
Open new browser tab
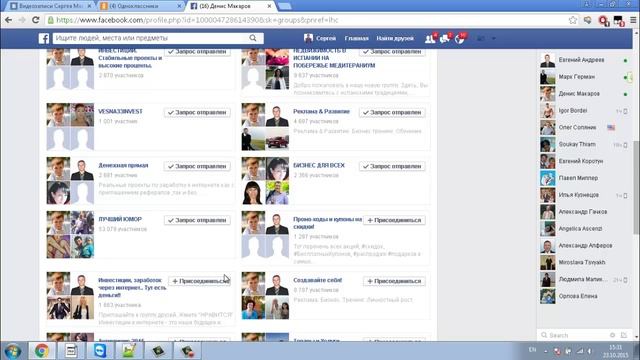click(285, 6)
